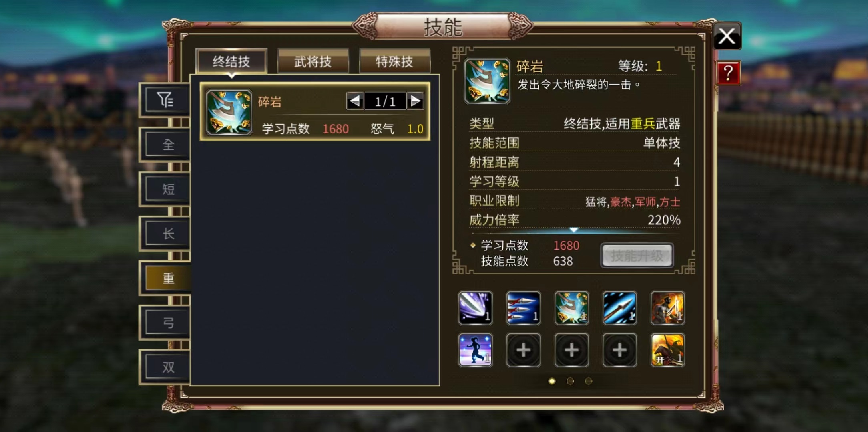868x432 pixels.
Task: Select the running figure skill slot icon
Action: point(475,350)
